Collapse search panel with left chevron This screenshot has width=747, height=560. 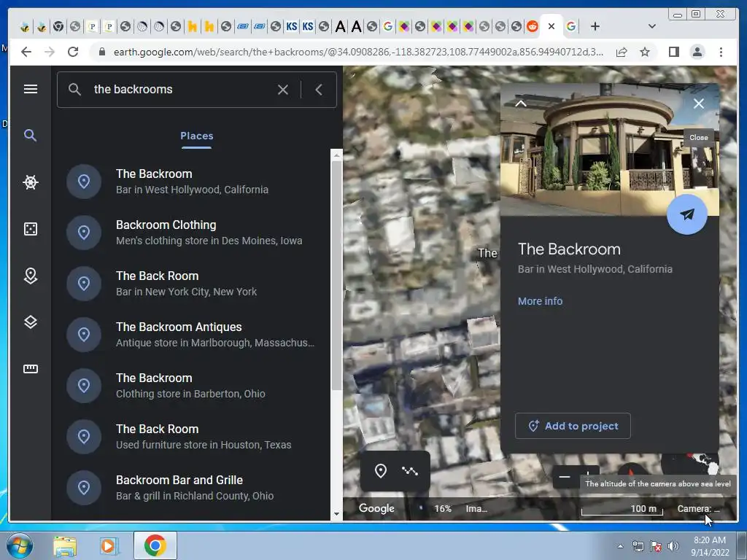click(319, 90)
